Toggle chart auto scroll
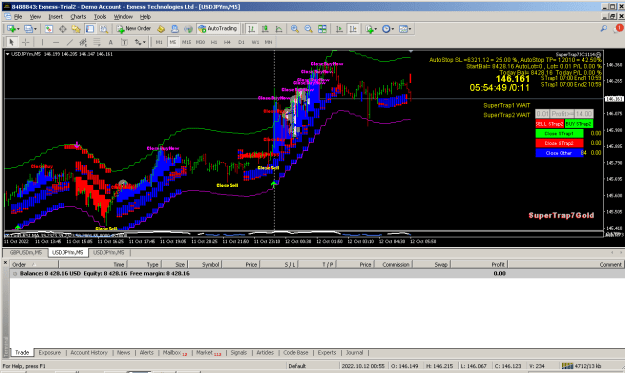Viewport: 625px width, 373px height. point(339,29)
